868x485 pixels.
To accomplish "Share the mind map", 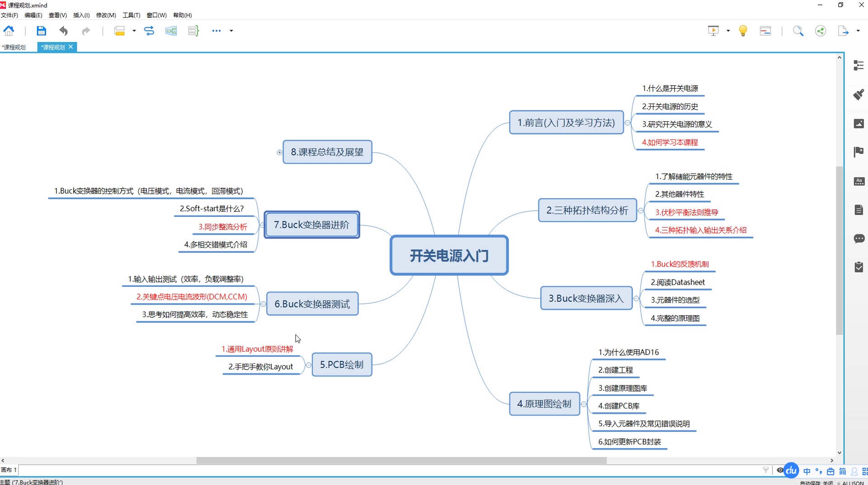I will click(821, 31).
